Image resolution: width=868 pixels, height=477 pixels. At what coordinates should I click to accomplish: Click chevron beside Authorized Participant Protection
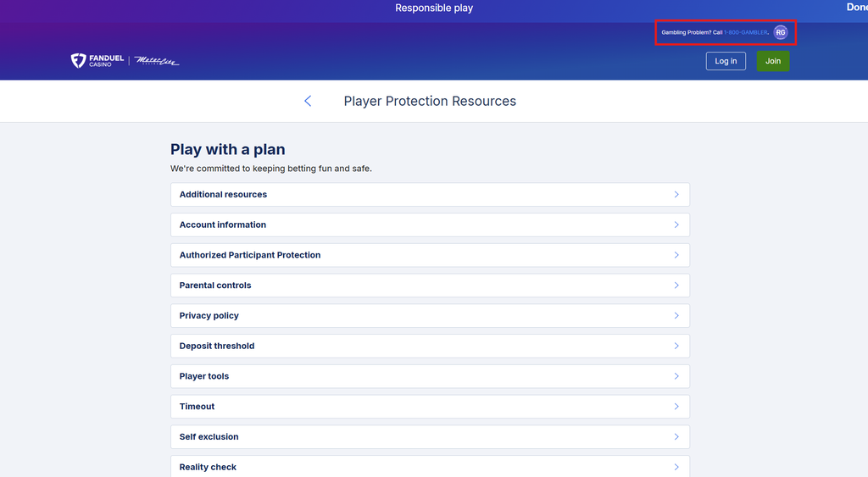(676, 255)
